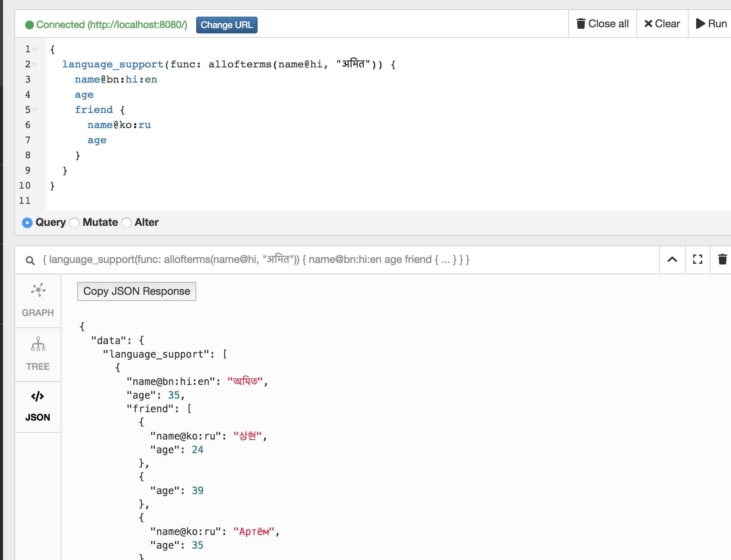
Task: Click the search icon in frame header
Action: tap(30, 260)
